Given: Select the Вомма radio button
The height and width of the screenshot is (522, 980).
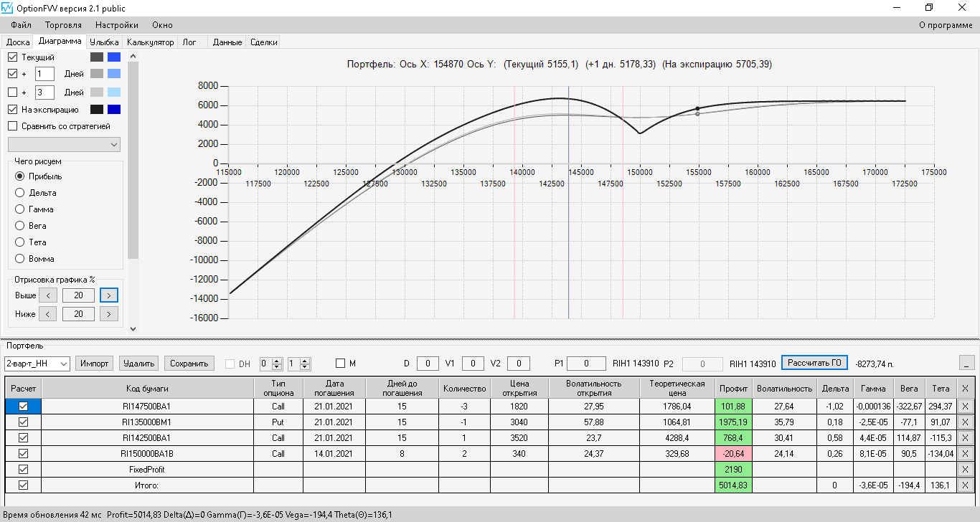Looking at the screenshot, I should pyautogui.click(x=19, y=259).
